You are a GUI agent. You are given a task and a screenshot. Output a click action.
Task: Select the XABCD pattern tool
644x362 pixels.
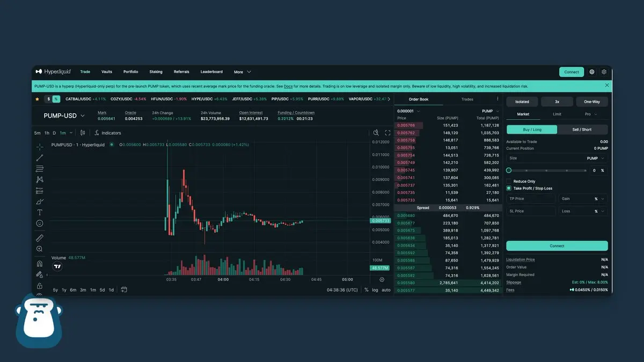[40, 179]
